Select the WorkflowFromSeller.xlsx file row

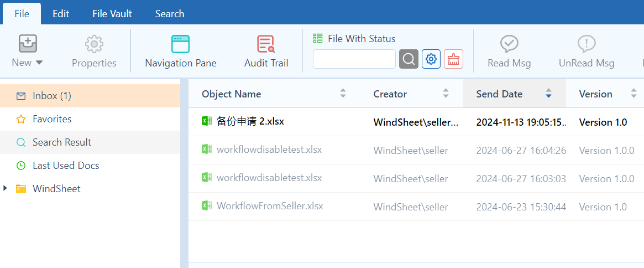[270, 207]
